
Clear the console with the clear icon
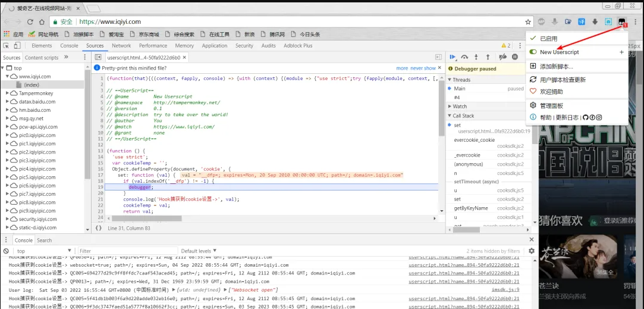[x=6, y=251]
